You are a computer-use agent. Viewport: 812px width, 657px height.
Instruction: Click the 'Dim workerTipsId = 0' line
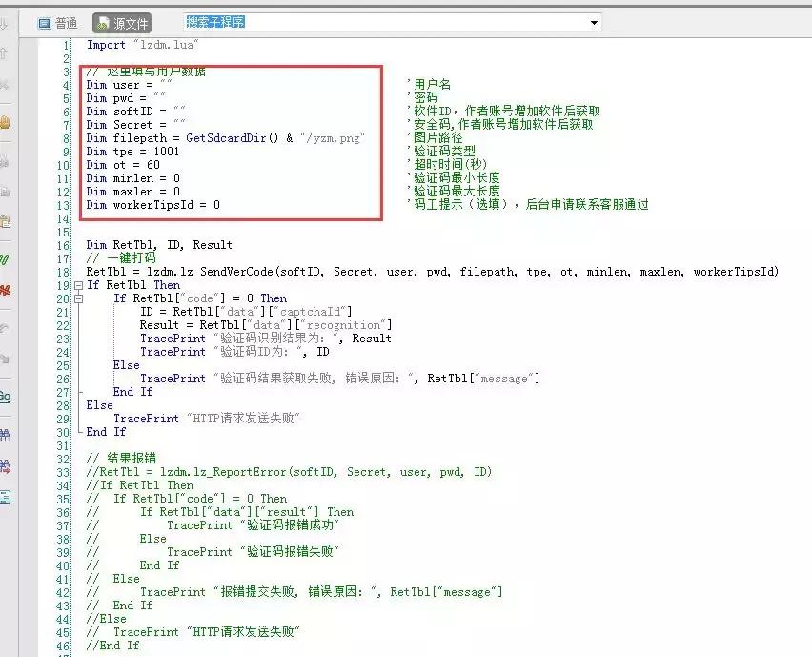click(x=152, y=205)
